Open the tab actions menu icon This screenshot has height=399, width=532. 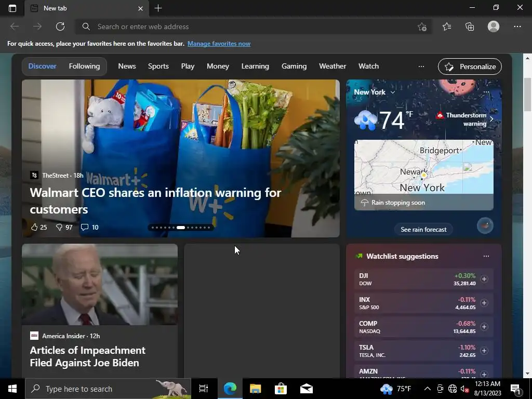pos(12,8)
